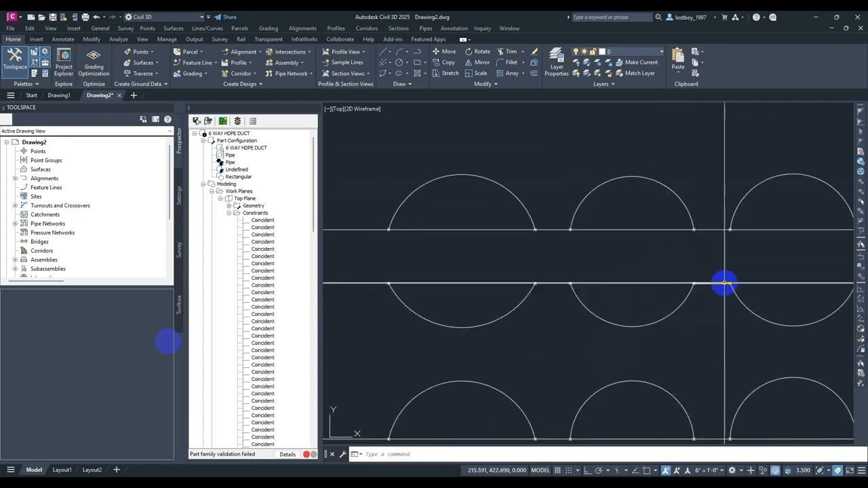The height and width of the screenshot is (488, 868).
Task: Click Details button for validation message
Action: 288,454
